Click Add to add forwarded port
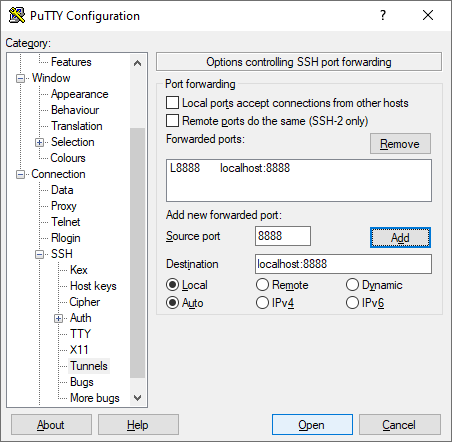452x442 pixels. coord(400,238)
